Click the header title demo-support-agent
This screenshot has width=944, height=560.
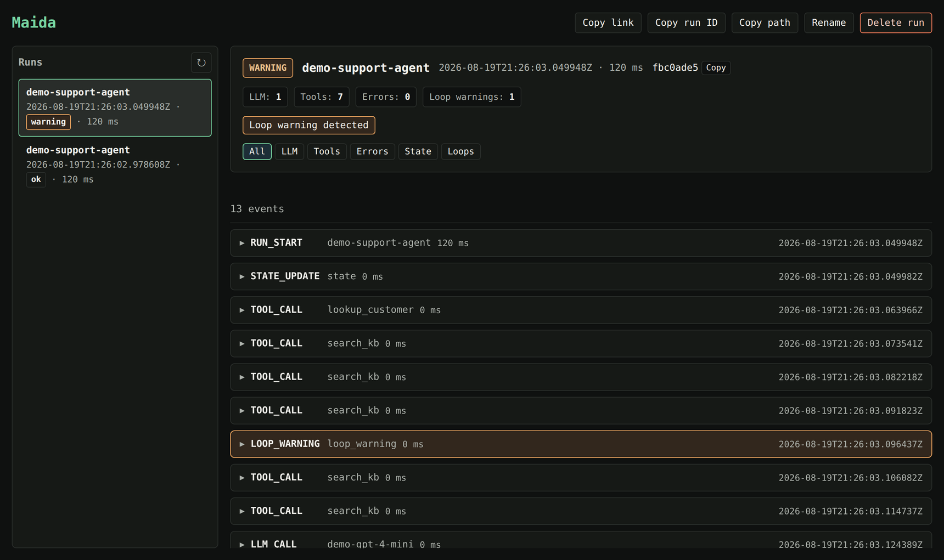(366, 68)
